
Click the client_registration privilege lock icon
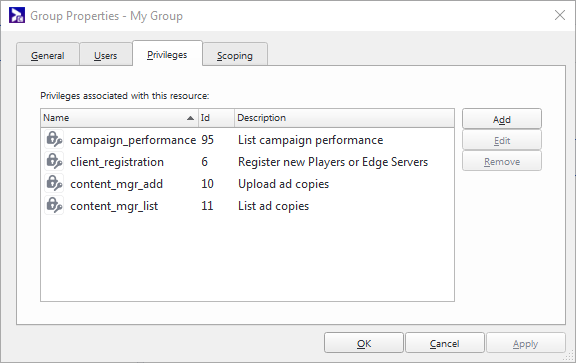tap(54, 161)
